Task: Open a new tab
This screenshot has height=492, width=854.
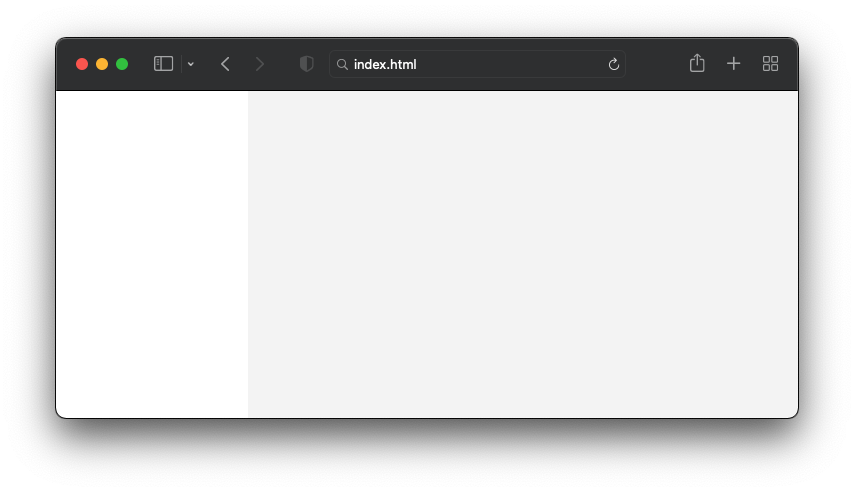Action: point(734,64)
